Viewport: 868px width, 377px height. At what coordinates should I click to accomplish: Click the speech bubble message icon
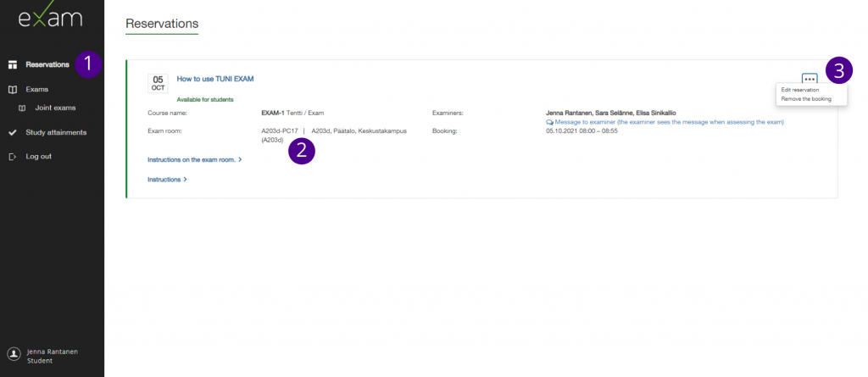click(550, 122)
